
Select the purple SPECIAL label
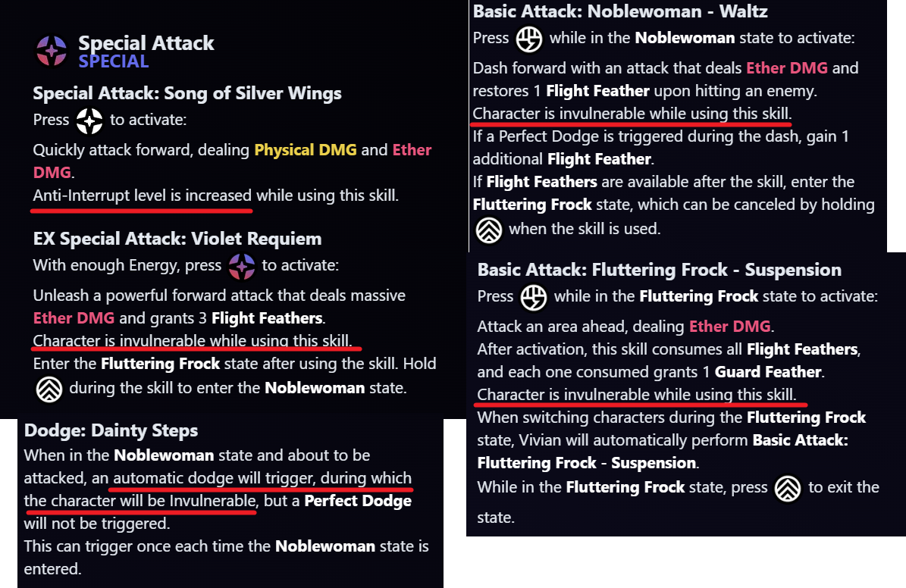(x=114, y=61)
